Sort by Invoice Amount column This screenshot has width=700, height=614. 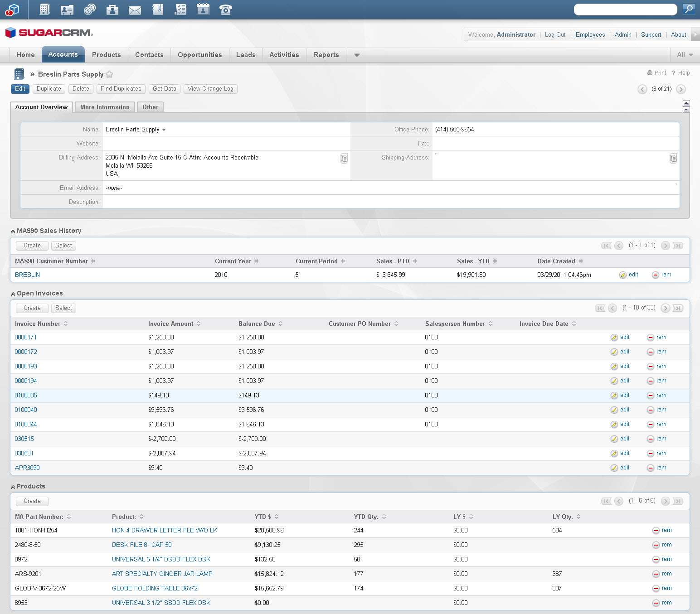[x=174, y=324]
